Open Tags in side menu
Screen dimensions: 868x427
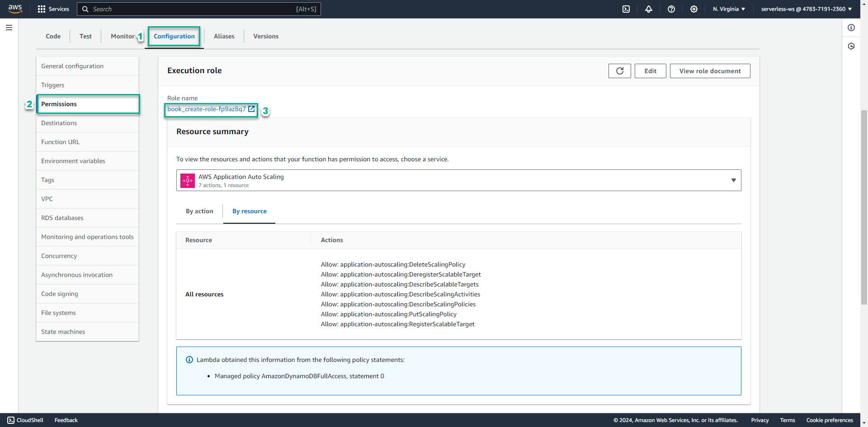click(88, 180)
